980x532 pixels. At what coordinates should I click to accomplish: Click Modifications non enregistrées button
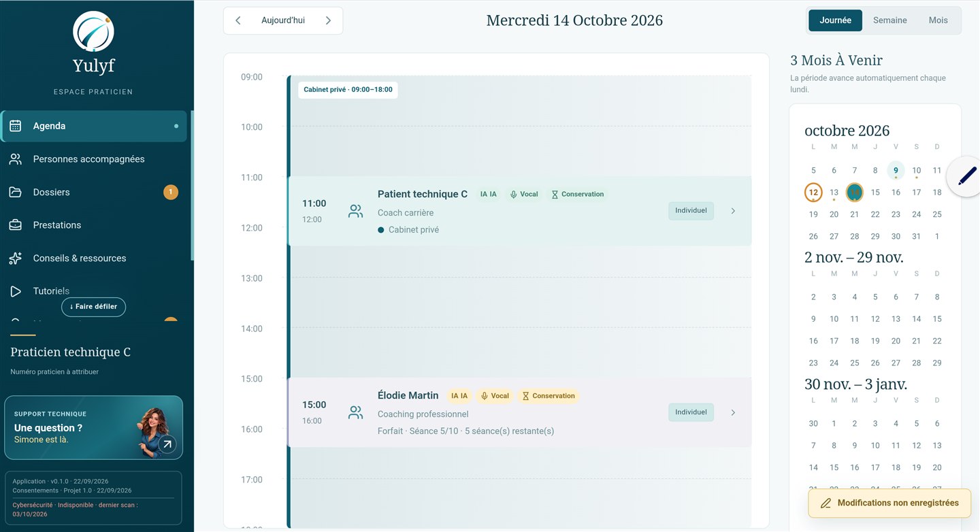[889, 503]
